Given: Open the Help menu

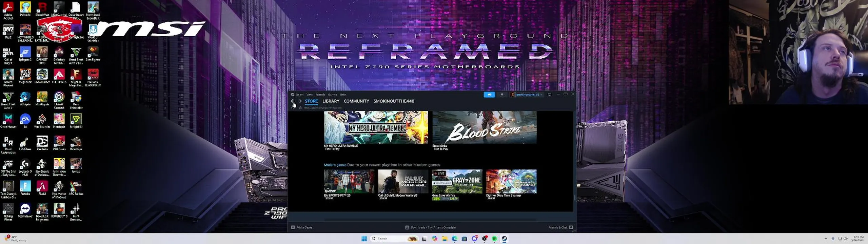Looking at the screenshot, I should (343, 95).
